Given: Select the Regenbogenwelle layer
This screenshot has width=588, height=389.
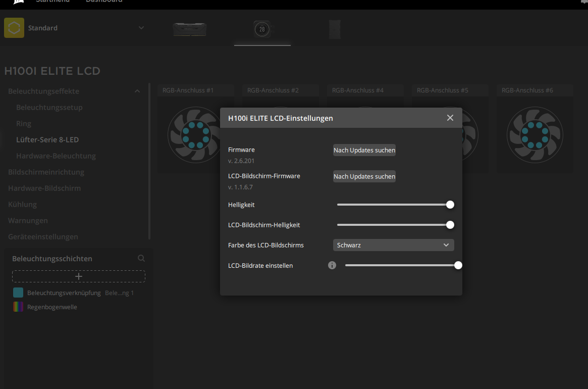Looking at the screenshot, I should [52, 307].
